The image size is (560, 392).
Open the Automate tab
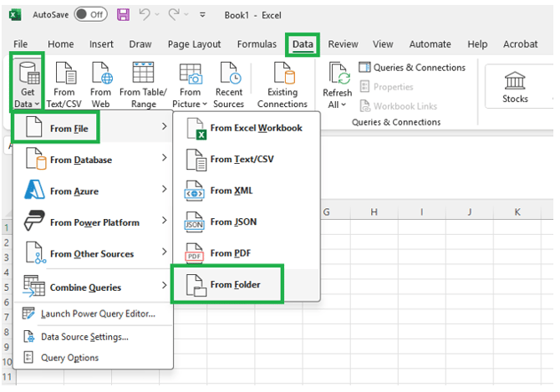430,44
